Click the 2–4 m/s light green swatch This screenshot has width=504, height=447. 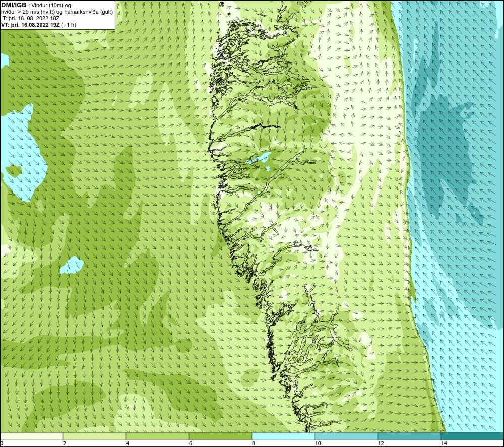point(95,436)
